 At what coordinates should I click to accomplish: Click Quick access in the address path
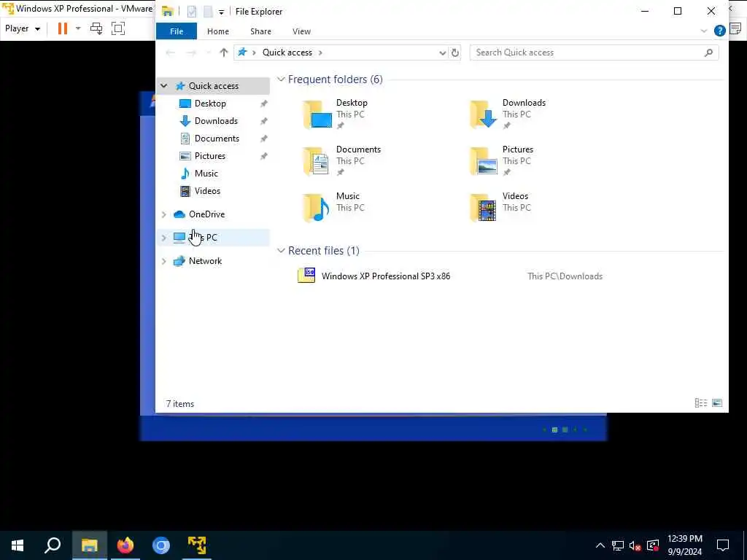tap(287, 52)
